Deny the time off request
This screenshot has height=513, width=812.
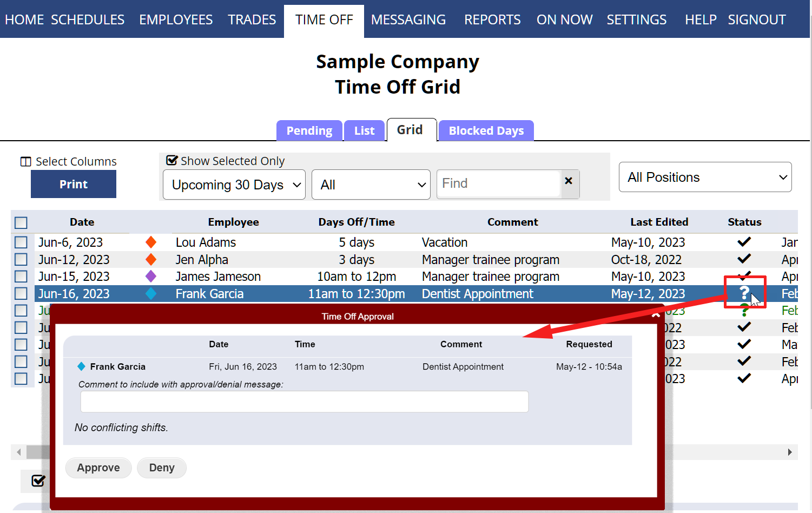[x=162, y=468]
